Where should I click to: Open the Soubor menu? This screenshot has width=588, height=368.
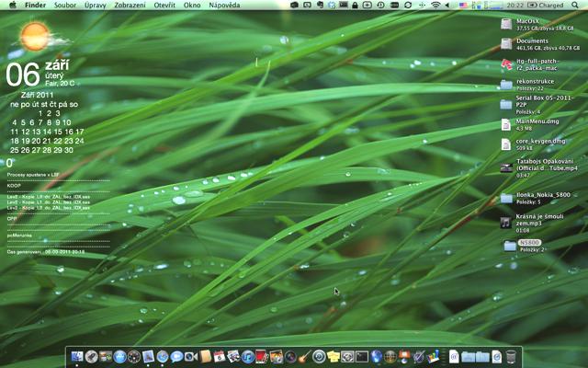[x=65, y=5]
